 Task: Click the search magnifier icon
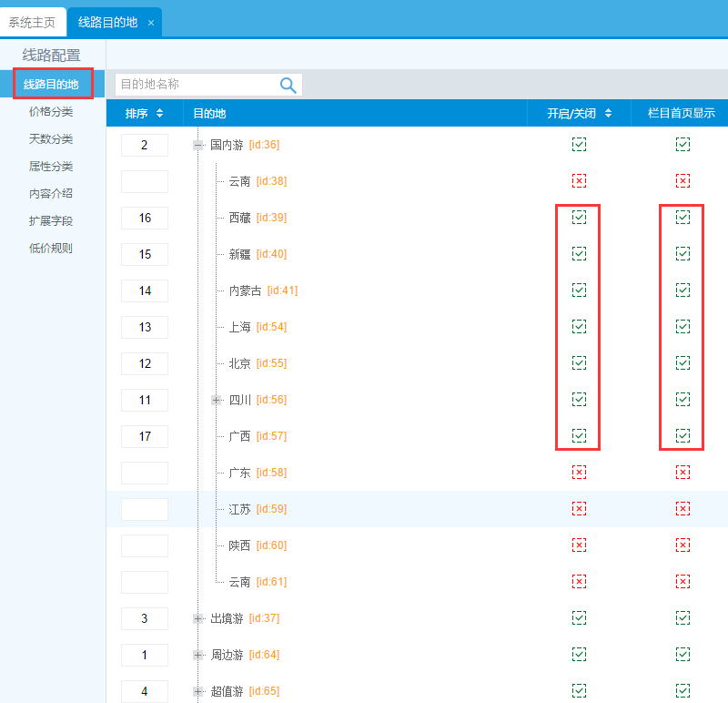(x=288, y=84)
